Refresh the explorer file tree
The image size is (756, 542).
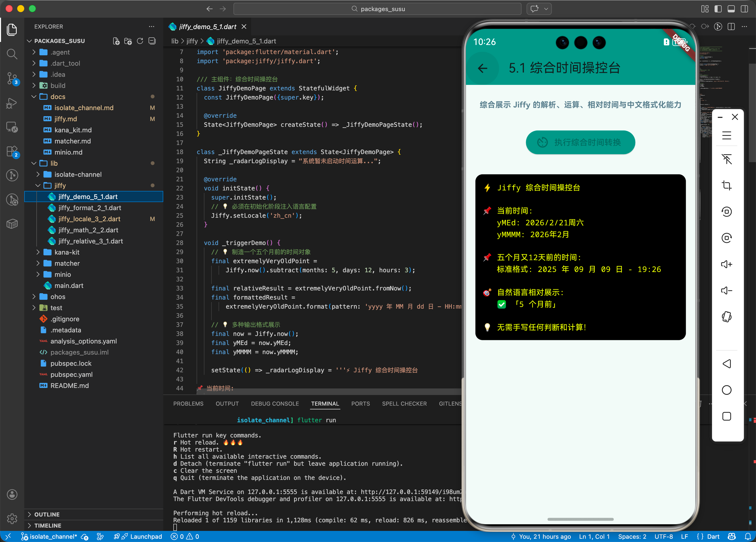tap(140, 41)
